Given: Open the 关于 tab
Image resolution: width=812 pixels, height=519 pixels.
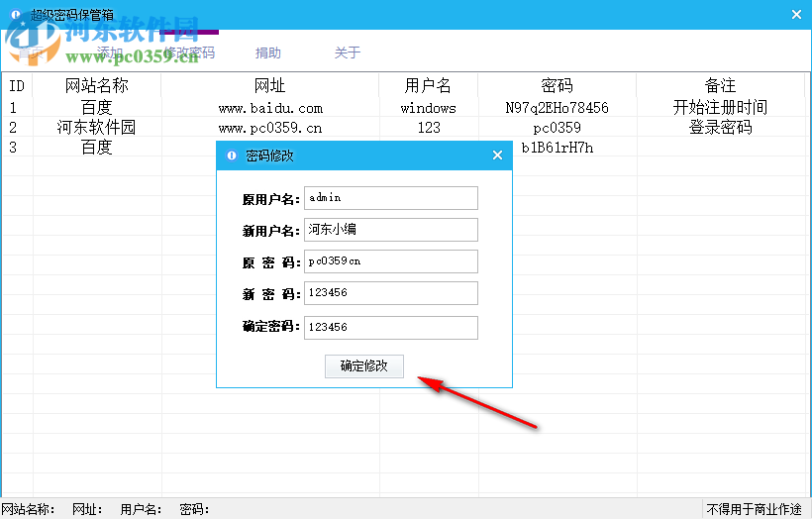Looking at the screenshot, I should [x=348, y=52].
